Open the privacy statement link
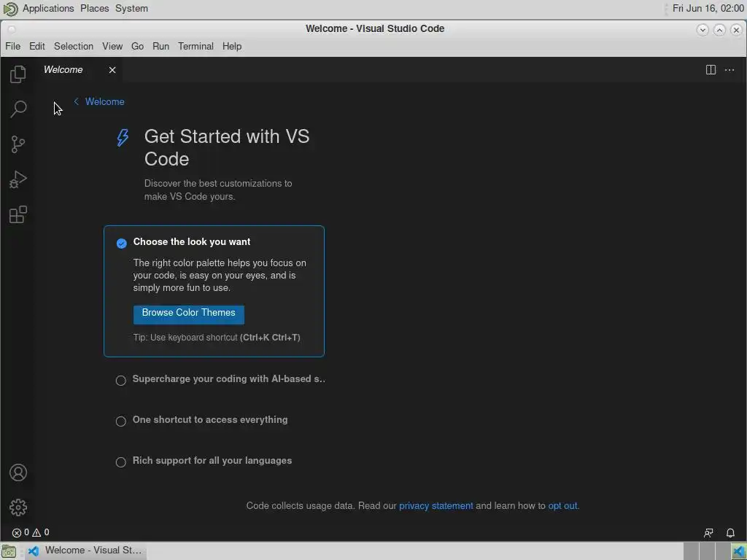The height and width of the screenshot is (560, 747). point(436,506)
